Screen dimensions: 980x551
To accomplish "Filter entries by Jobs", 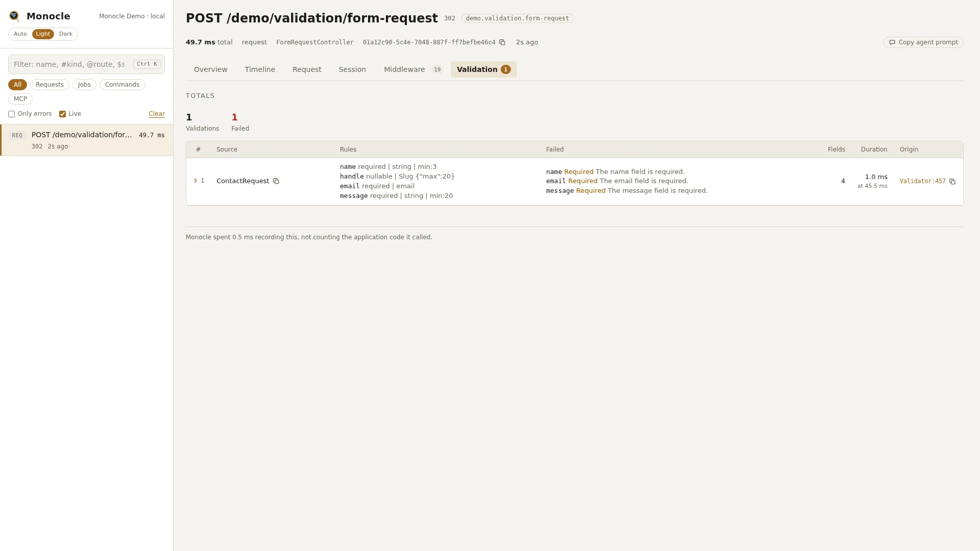I will (84, 85).
